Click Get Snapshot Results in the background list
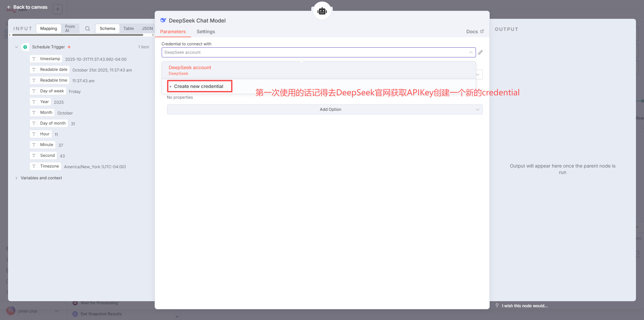This screenshot has height=320, width=644. tap(101, 314)
